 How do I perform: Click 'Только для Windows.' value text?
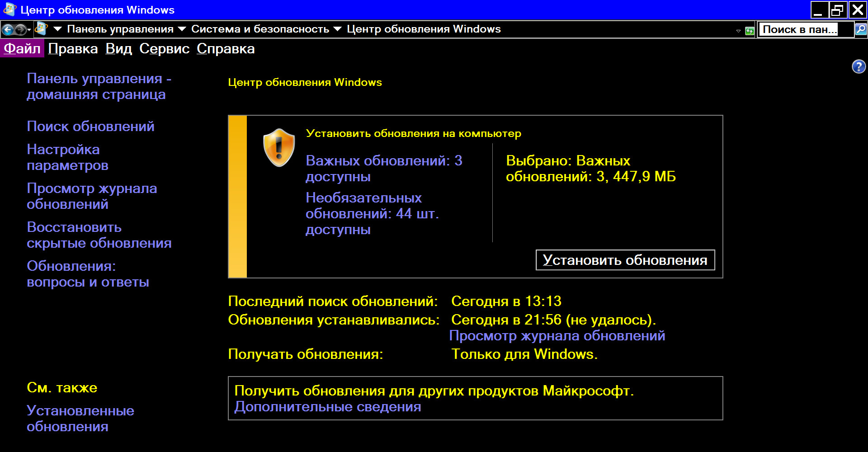(x=524, y=354)
